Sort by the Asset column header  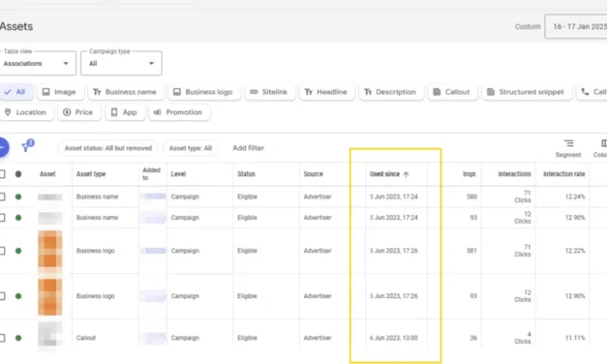click(47, 174)
